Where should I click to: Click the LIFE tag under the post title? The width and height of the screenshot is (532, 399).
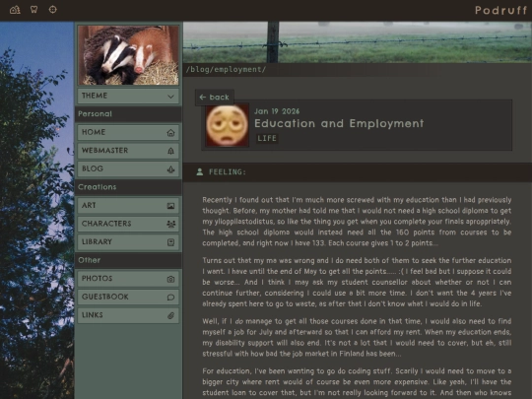(x=267, y=139)
